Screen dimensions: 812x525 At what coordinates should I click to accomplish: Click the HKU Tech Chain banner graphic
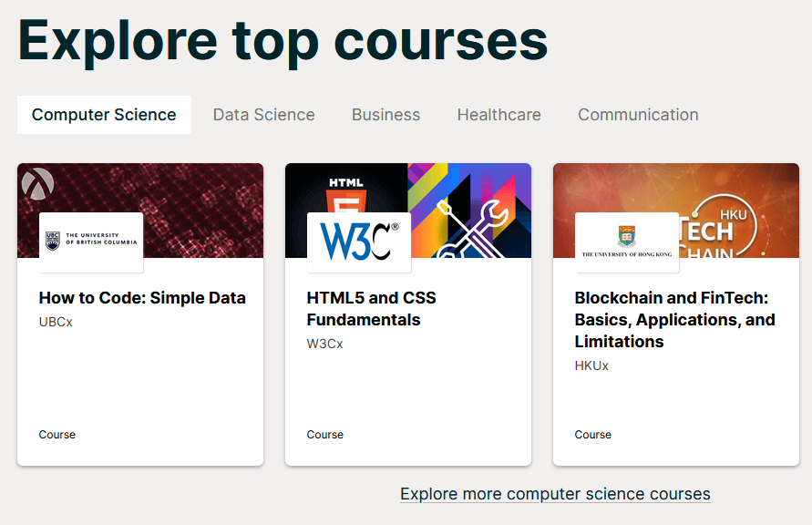(x=729, y=219)
